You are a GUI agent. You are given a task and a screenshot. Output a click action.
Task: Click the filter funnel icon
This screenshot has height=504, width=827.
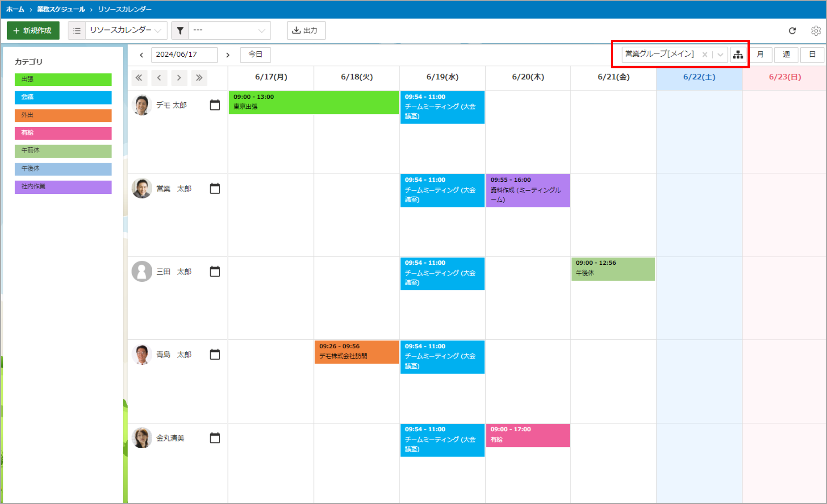pos(180,30)
